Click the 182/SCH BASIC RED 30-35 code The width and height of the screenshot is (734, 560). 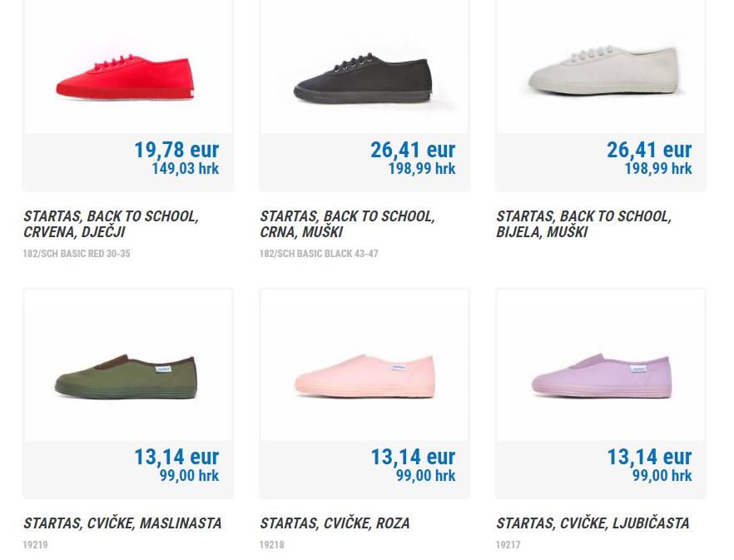pos(77,254)
